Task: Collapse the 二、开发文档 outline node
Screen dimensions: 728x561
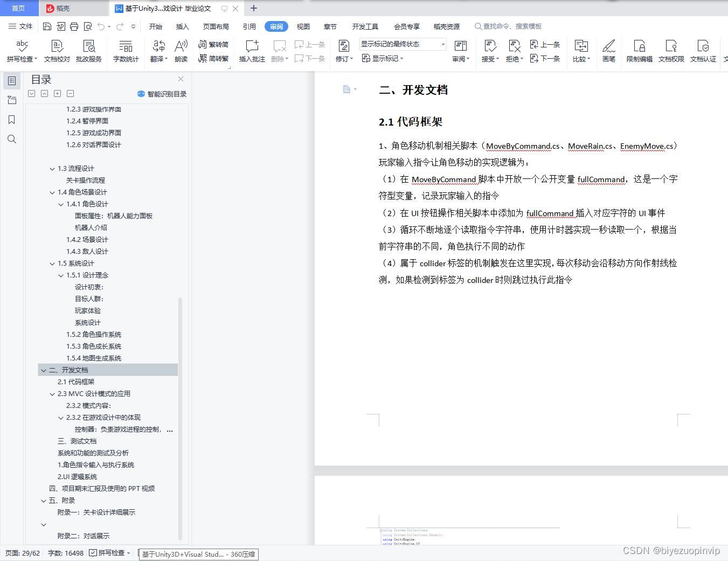Action: 44,370
